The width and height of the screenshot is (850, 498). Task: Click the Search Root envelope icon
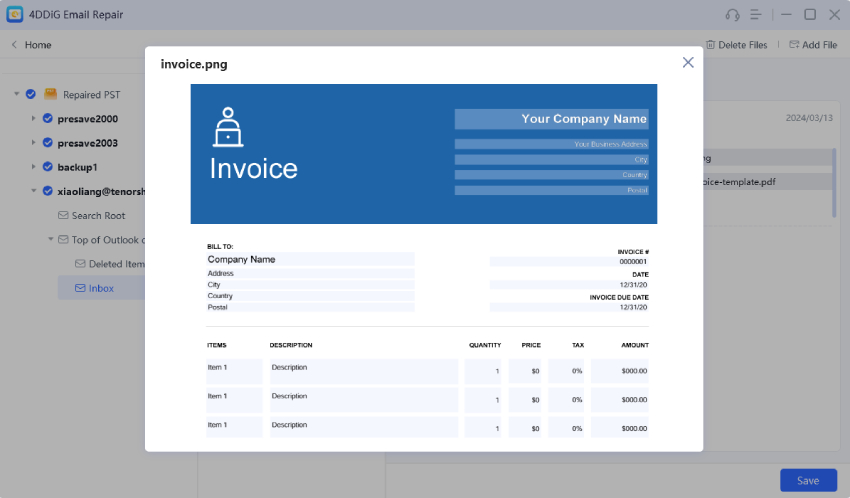63,215
